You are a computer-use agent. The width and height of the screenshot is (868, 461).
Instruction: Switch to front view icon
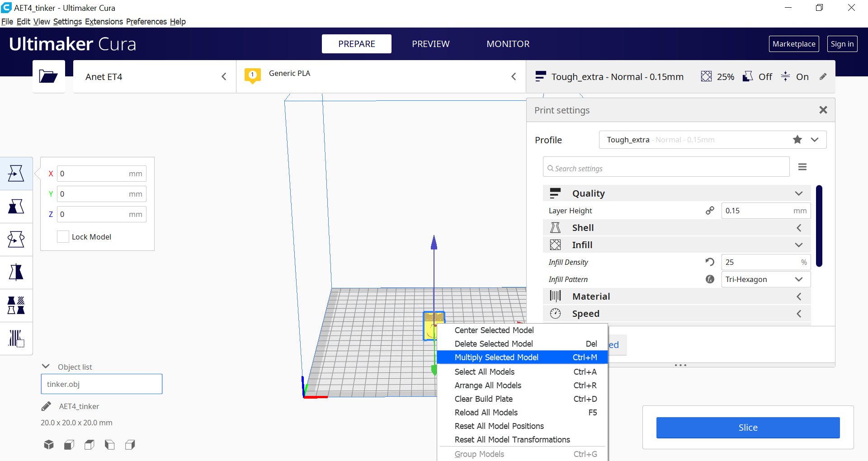69,445
